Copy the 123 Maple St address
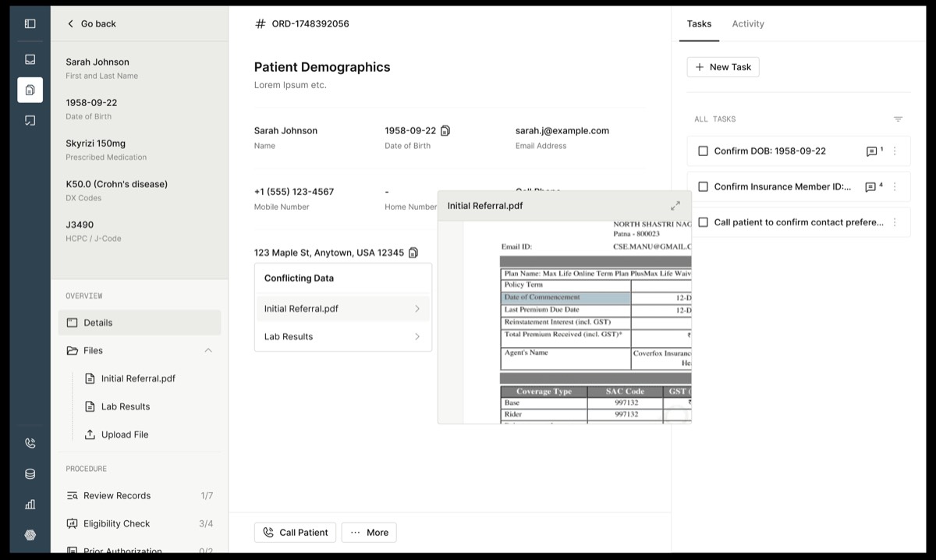 [x=413, y=252]
